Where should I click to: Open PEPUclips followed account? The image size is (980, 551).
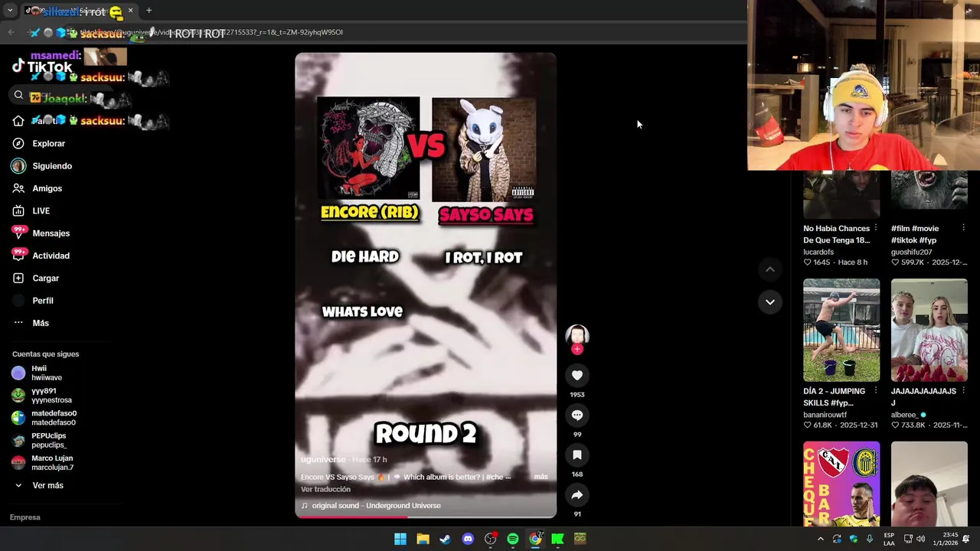(x=48, y=440)
